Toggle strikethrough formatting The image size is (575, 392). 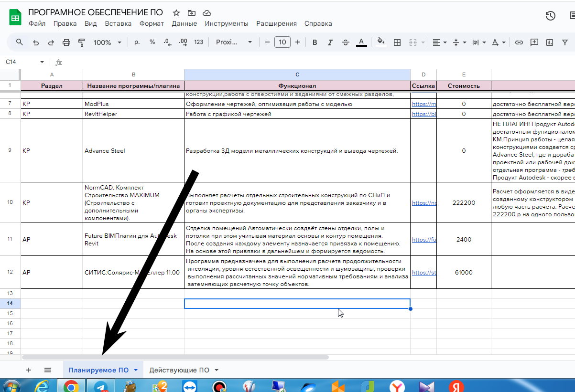tap(346, 42)
